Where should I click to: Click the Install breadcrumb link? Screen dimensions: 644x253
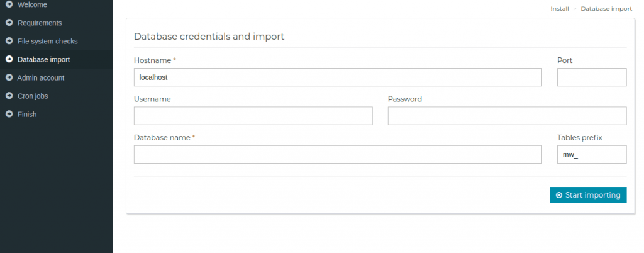point(560,9)
